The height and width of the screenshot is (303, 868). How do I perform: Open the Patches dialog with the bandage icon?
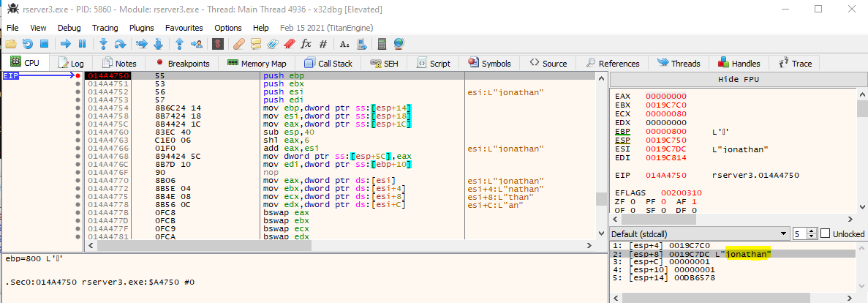coord(239,44)
